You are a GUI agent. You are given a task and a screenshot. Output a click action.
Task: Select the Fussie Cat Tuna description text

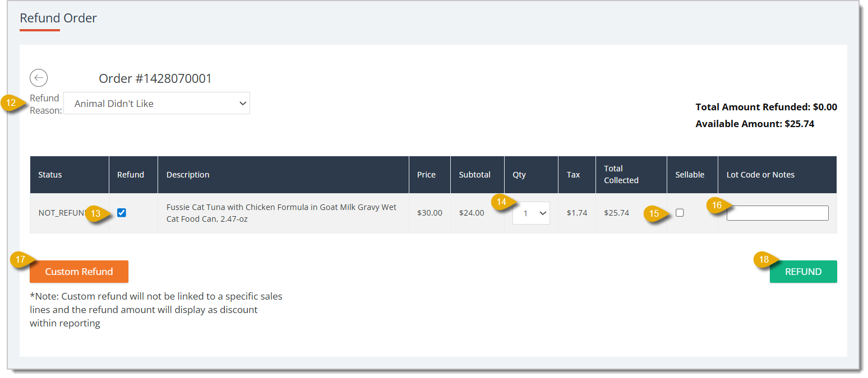281,213
